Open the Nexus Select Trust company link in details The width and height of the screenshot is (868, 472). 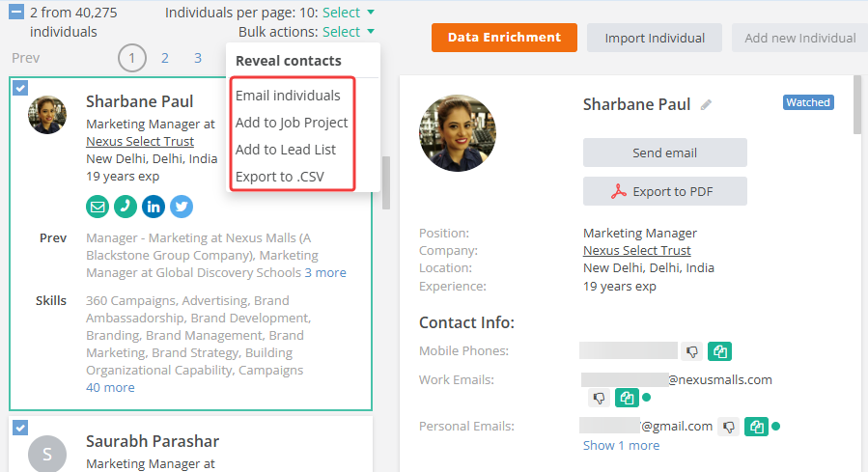point(636,250)
